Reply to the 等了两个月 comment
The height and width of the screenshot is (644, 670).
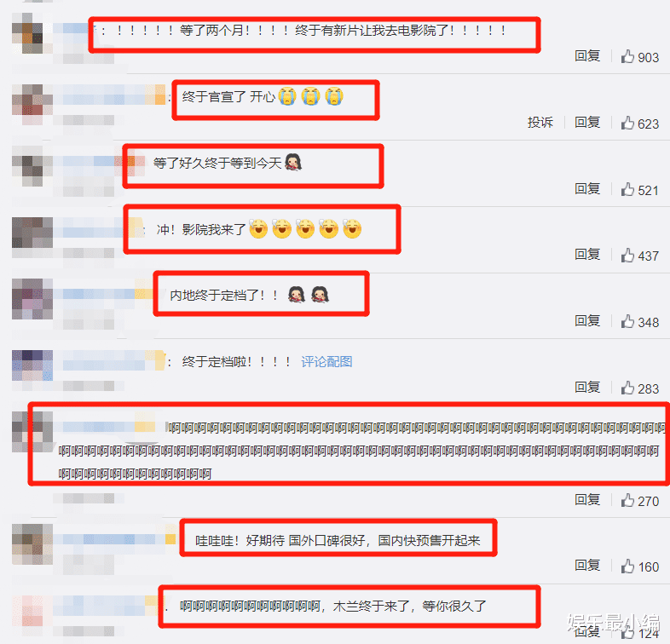coord(587,56)
